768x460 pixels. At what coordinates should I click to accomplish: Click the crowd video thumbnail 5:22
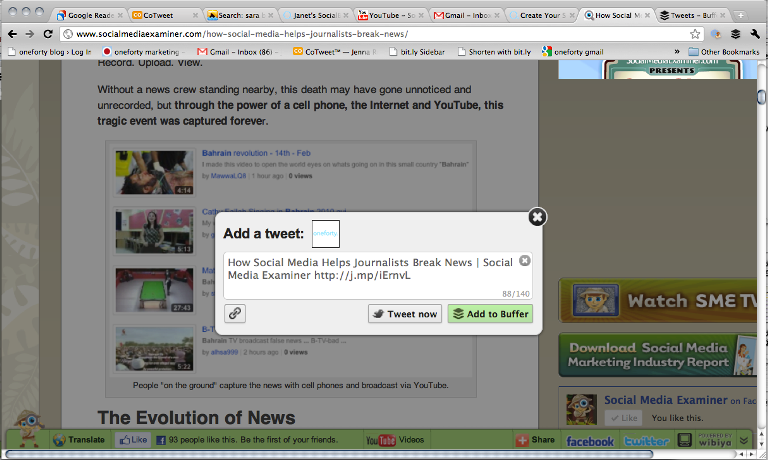[154, 349]
